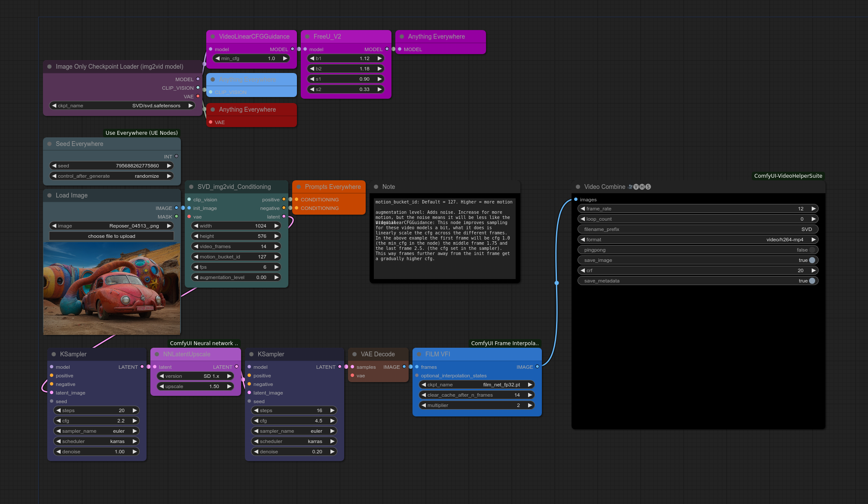Open the ckpt_name selector showing SVD/svd.safetensors
The width and height of the screenshot is (868, 504).
tap(122, 106)
